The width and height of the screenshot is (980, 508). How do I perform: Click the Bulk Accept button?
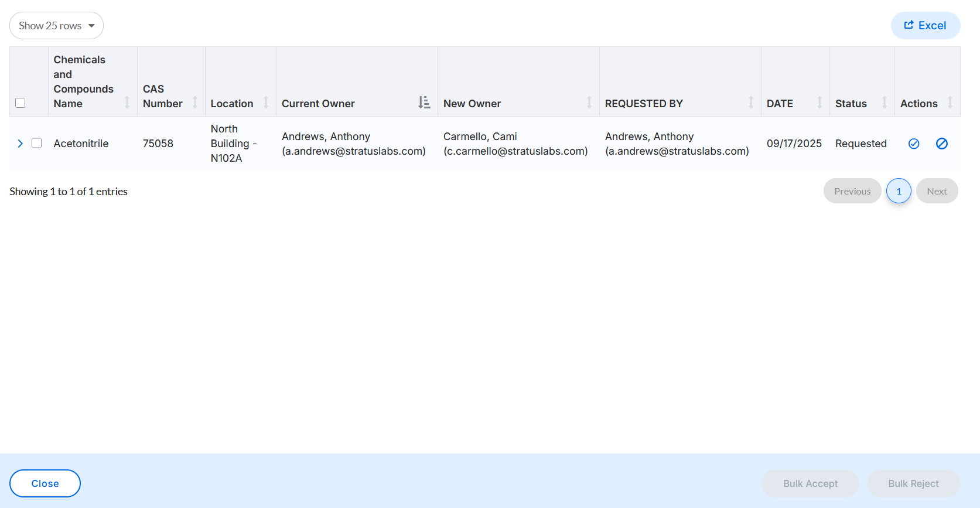(810, 483)
